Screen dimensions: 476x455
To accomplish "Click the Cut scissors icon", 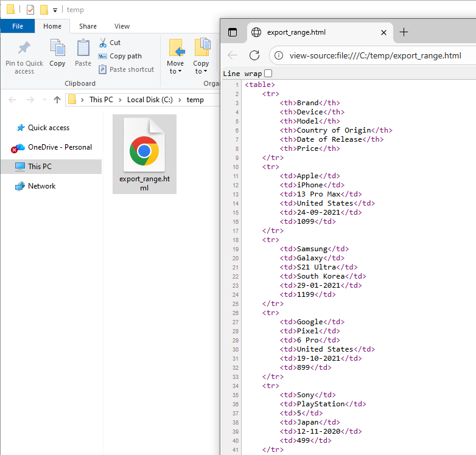I will [103, 43].
